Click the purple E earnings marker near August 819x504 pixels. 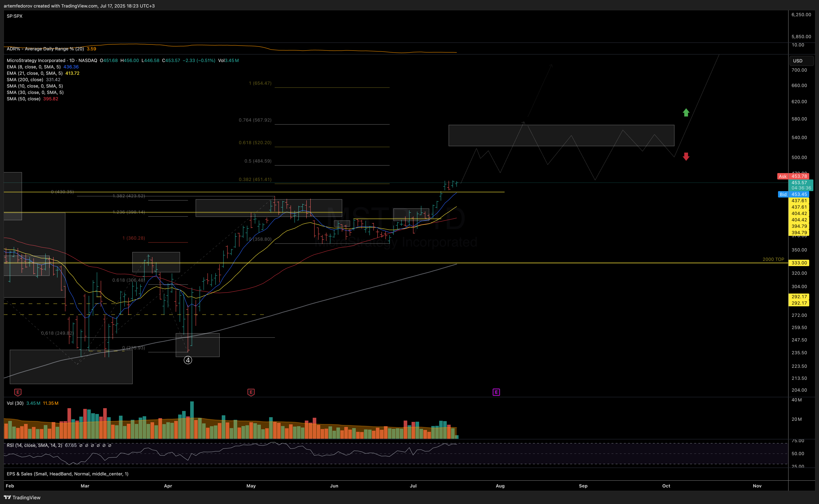tap(496, 392)
